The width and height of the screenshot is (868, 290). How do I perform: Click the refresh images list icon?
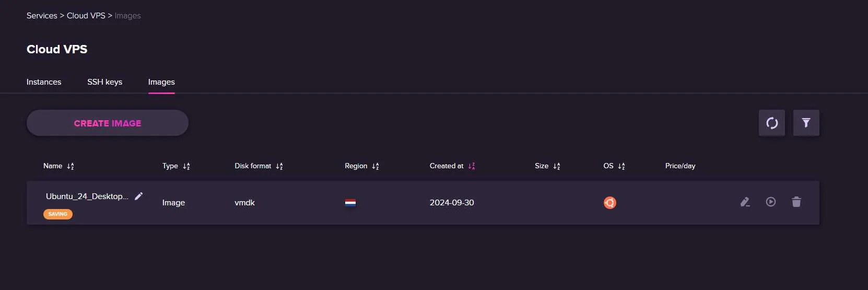click(x=771, y=123)
